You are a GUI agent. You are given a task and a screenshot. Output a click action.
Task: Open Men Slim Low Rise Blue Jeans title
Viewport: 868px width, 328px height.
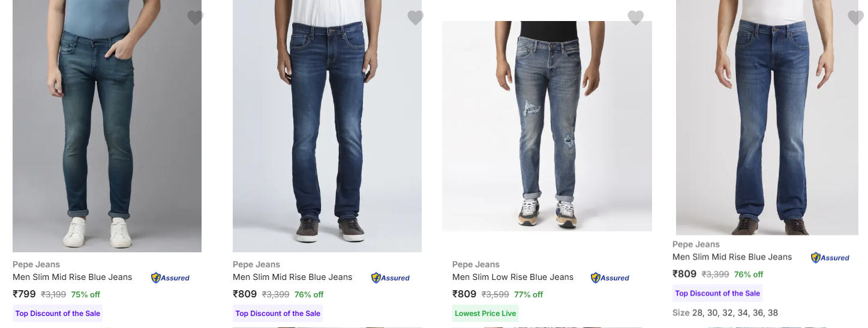click(513, 277)
